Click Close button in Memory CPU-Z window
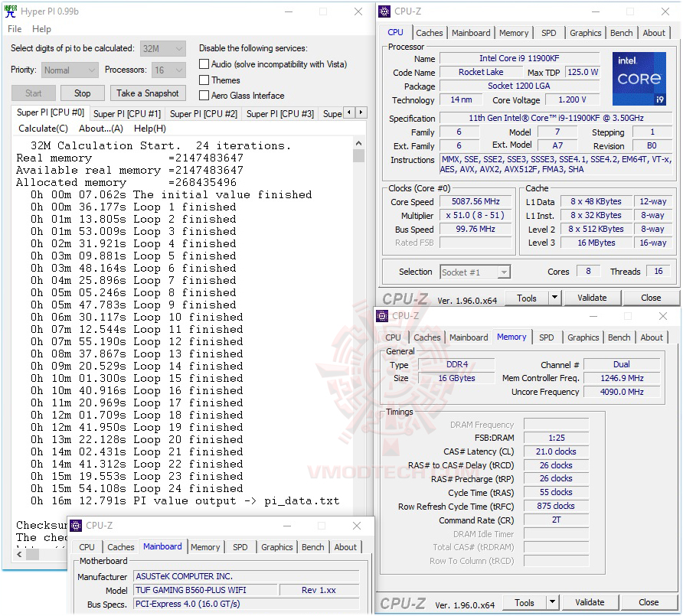 pos(649,602)
